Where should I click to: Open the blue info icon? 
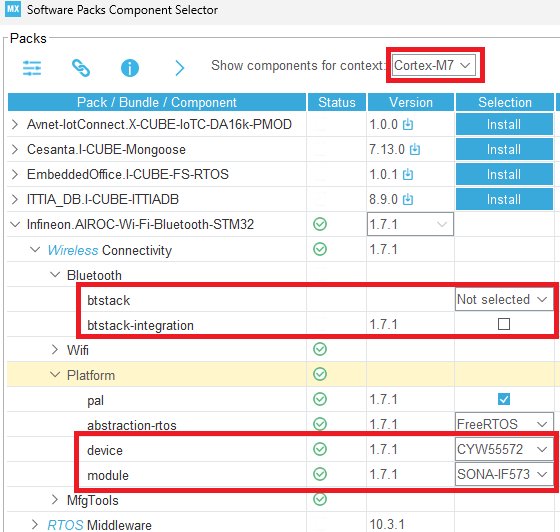click(x=130, y=68)
